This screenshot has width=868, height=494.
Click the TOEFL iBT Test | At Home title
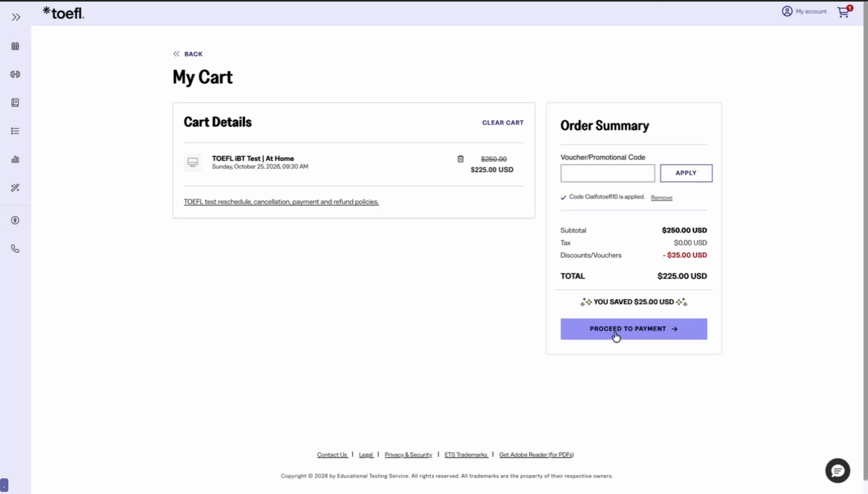pos(253,159)
